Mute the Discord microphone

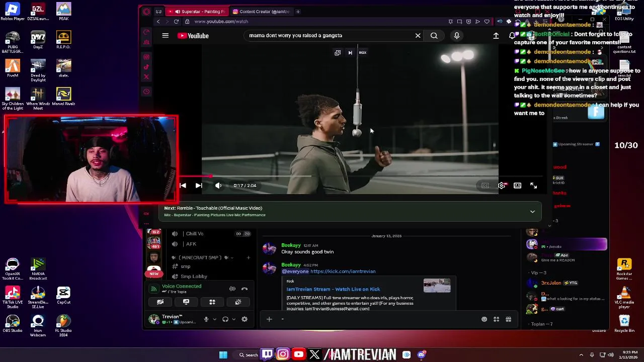tap(206, 319)
